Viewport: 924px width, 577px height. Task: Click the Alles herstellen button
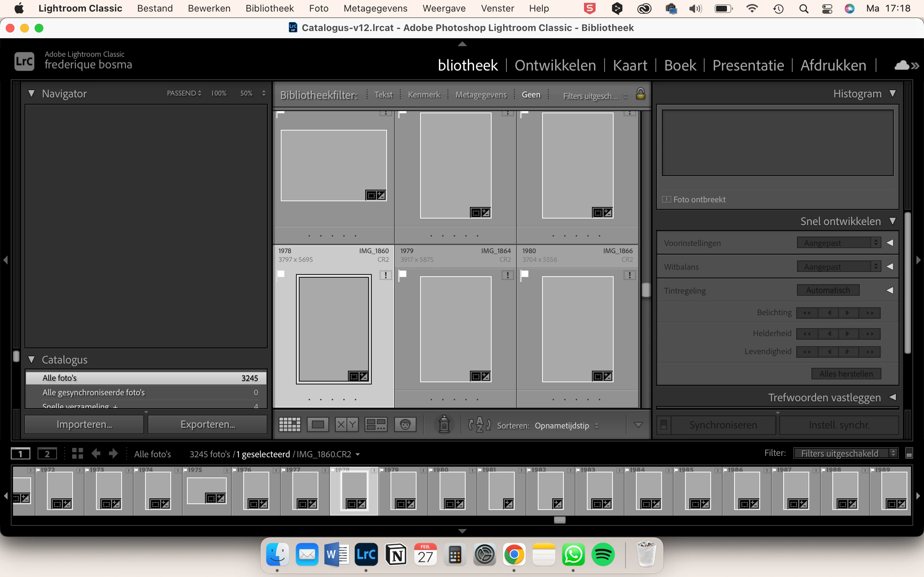pos(846,374)
